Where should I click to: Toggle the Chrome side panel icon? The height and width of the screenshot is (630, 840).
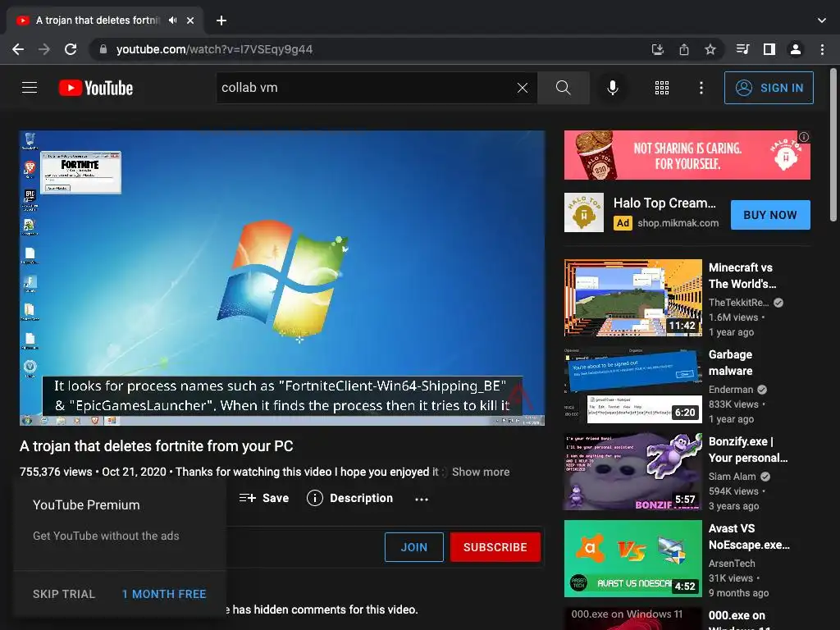click(769, 49)
